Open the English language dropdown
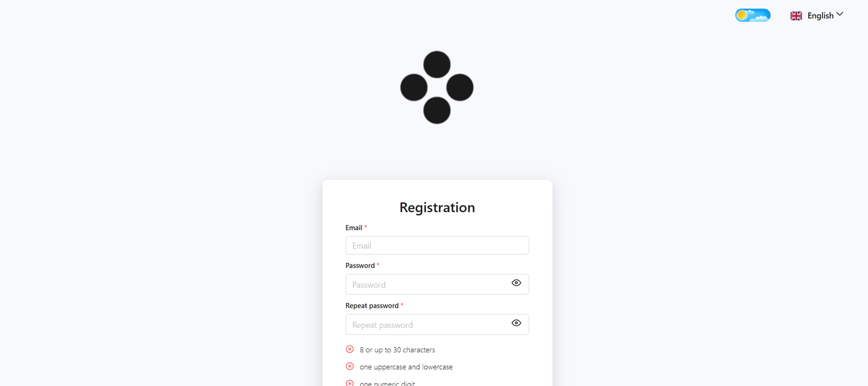This screenshot has height=386, width=868. pyautogui.click(x=820, y=16)
